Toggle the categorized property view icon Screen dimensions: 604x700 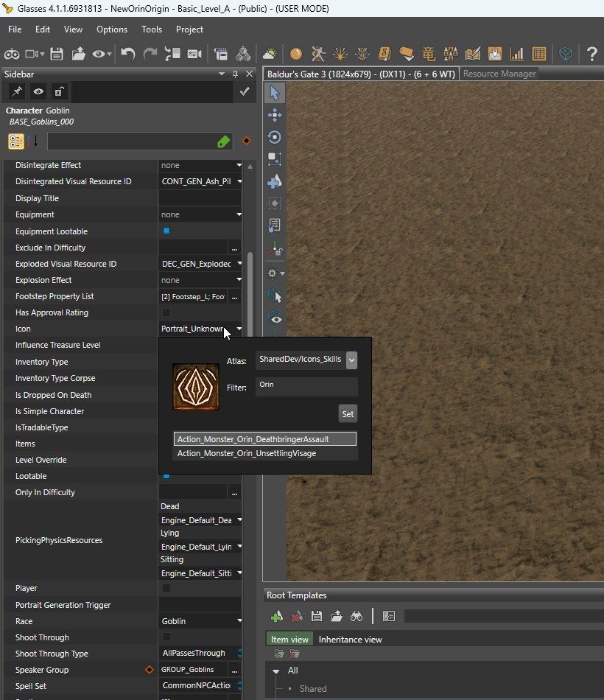click(16, 141)
